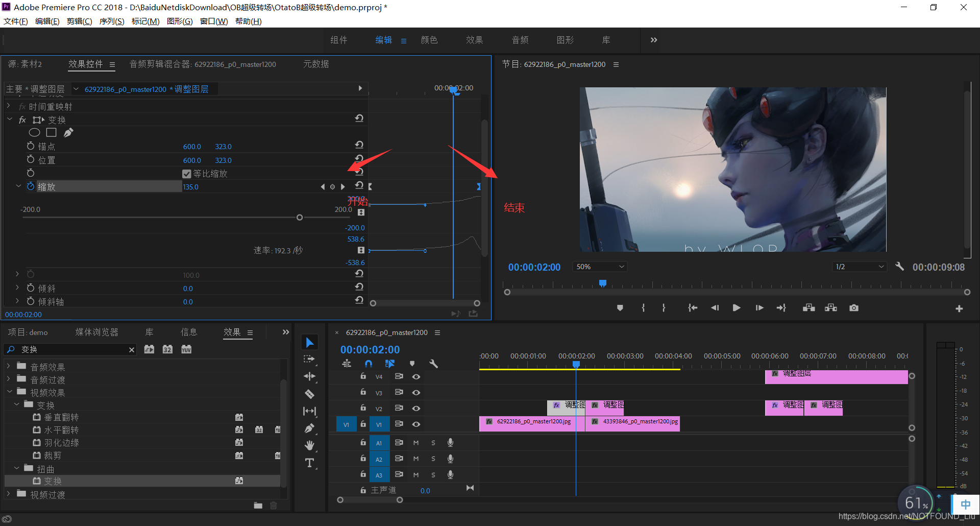Select the Slip tool
The image size is (980, 526).
[x=309, y=411]
